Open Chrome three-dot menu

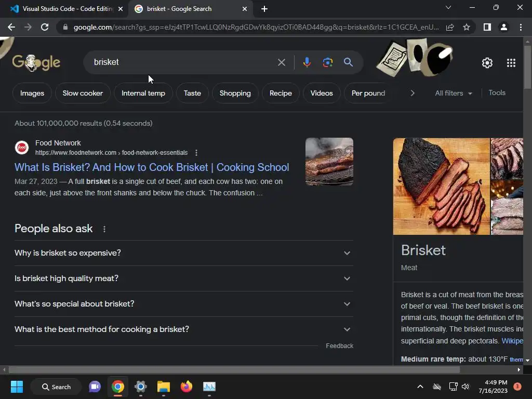tap(521, 27)
